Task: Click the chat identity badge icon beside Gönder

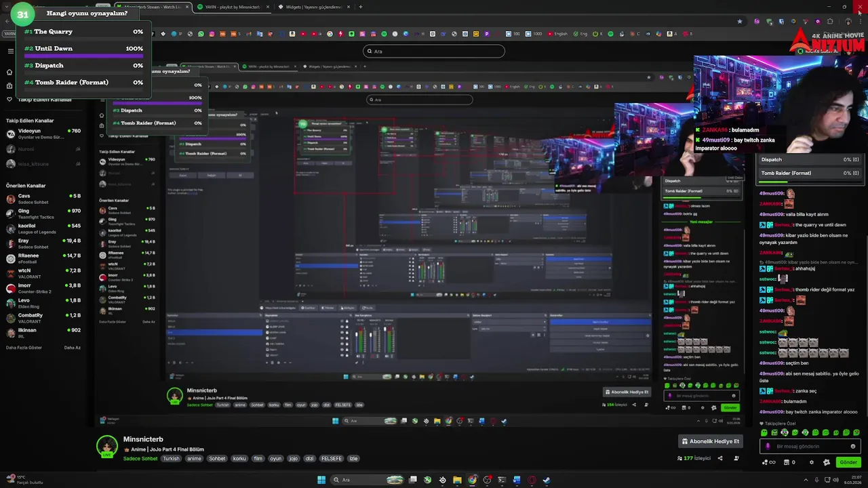Action: click(x=827, y=462)
